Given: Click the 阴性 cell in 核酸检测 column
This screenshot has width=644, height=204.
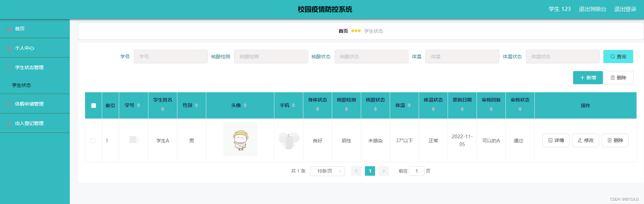Looking at the screenshot, I should (347, 141).
